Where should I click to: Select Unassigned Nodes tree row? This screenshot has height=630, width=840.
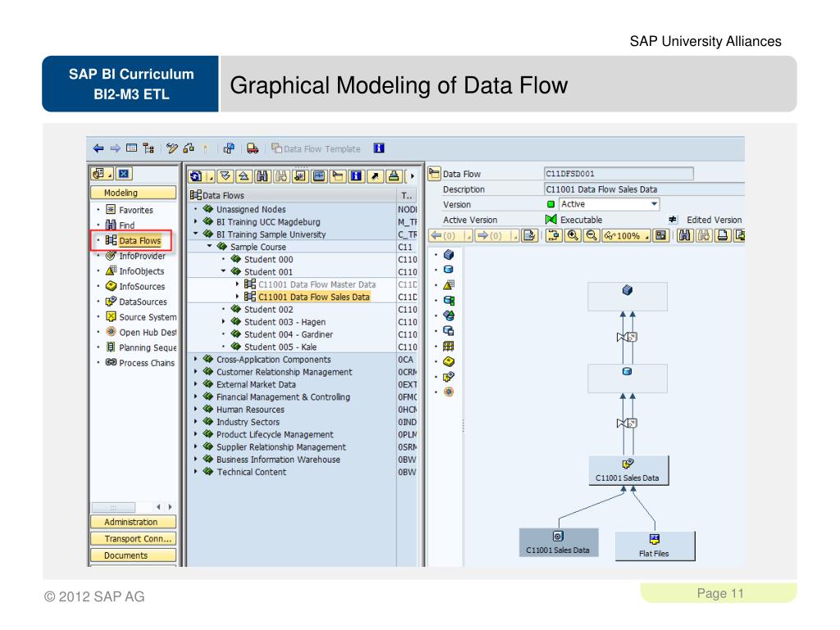coord(251,209)
